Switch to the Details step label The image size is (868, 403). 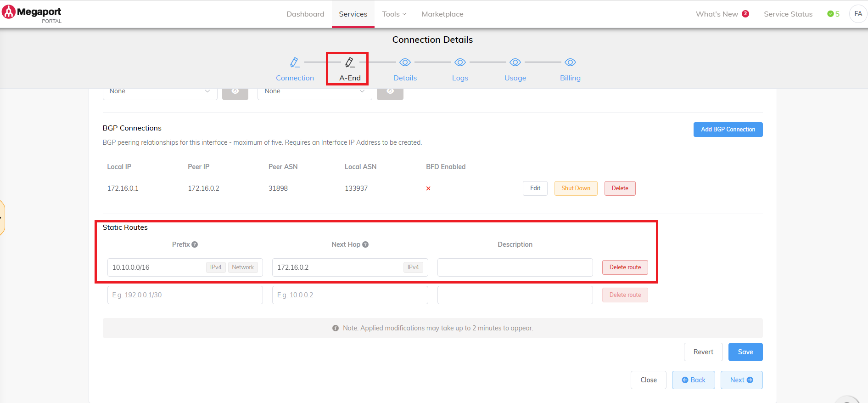point(405,78)
